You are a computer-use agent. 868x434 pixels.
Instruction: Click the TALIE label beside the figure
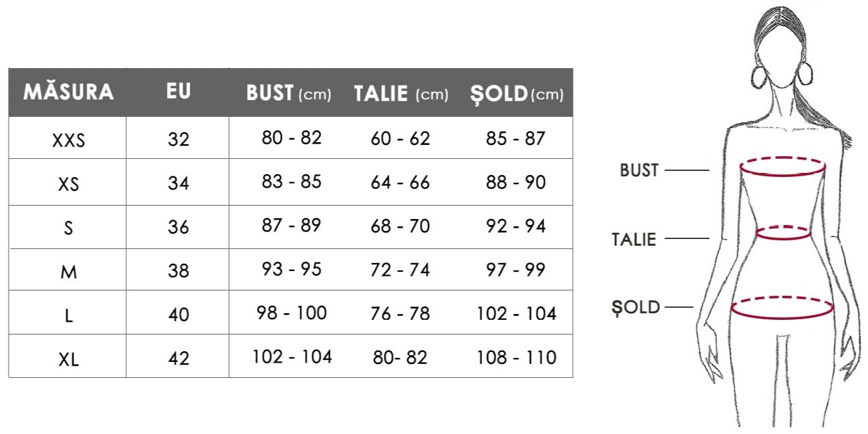coord(634,239)
